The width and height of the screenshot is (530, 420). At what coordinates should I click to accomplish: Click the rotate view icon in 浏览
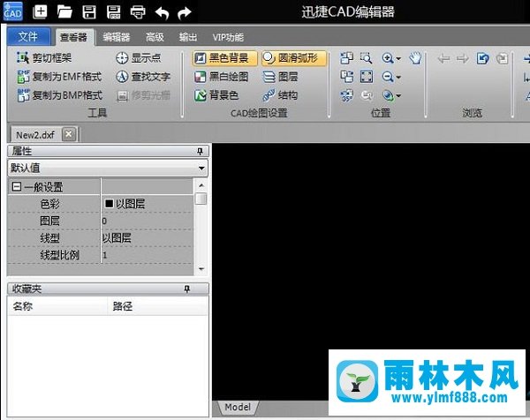coord(482,58)
